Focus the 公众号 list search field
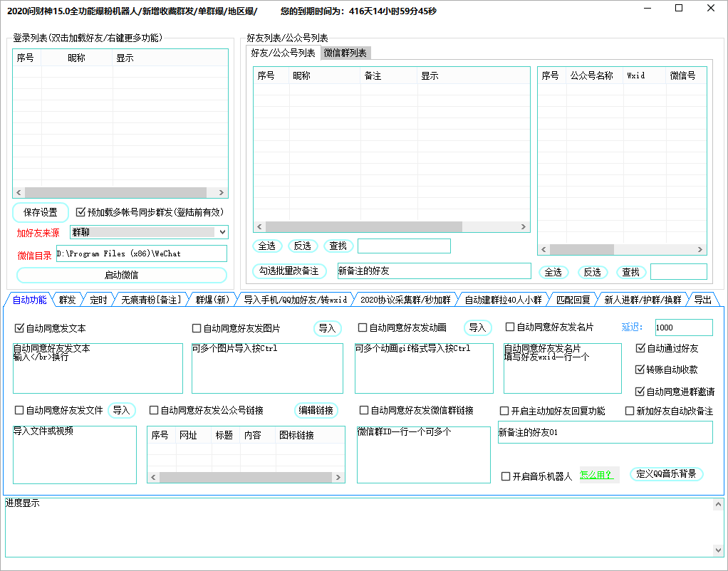 (678, 272)
